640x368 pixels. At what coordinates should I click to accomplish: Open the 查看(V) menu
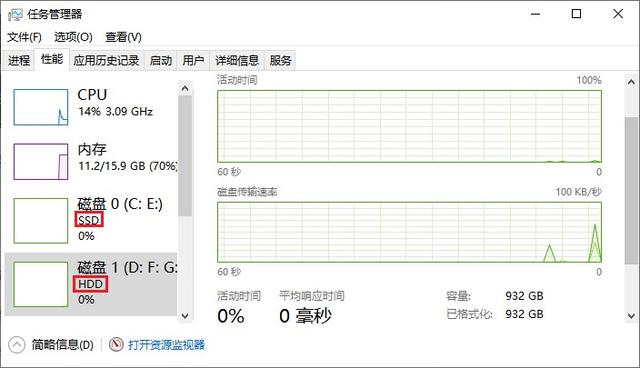pos(123,38)
